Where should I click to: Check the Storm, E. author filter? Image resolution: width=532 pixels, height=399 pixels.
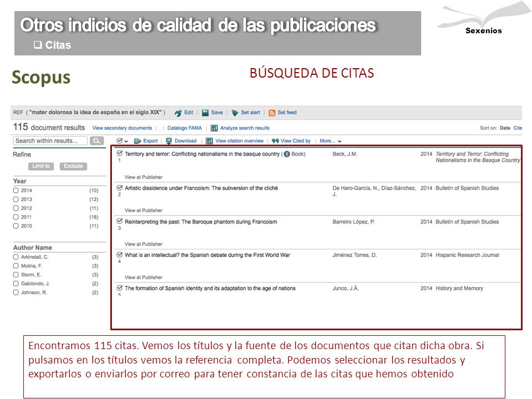pos(16,274)
